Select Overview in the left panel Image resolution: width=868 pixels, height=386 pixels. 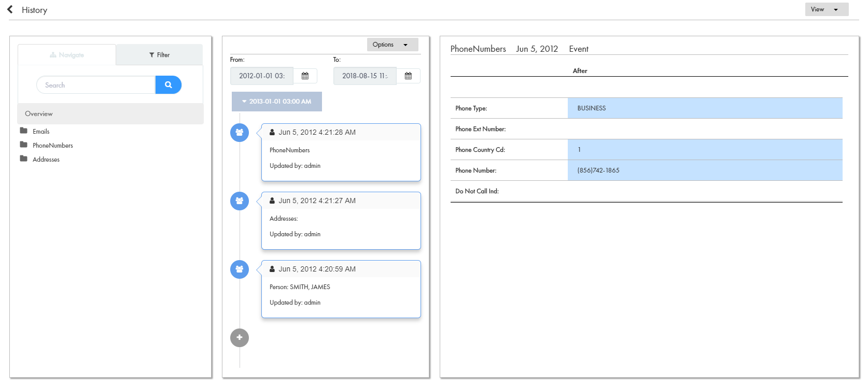[39, 114]
